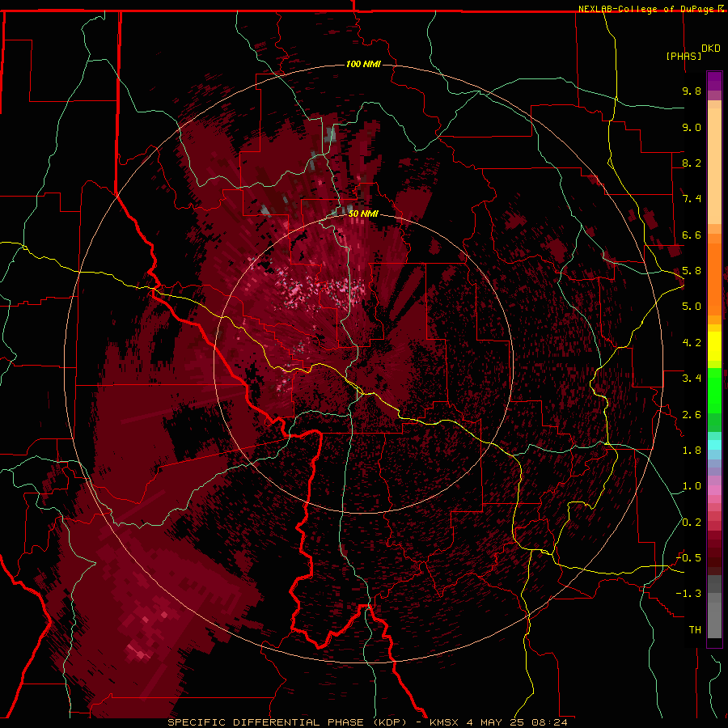Image resolution: width=728 pixels, height=728 pixels.
Task: Click the 2.6 scale value
Action: [x=692, y=415]
